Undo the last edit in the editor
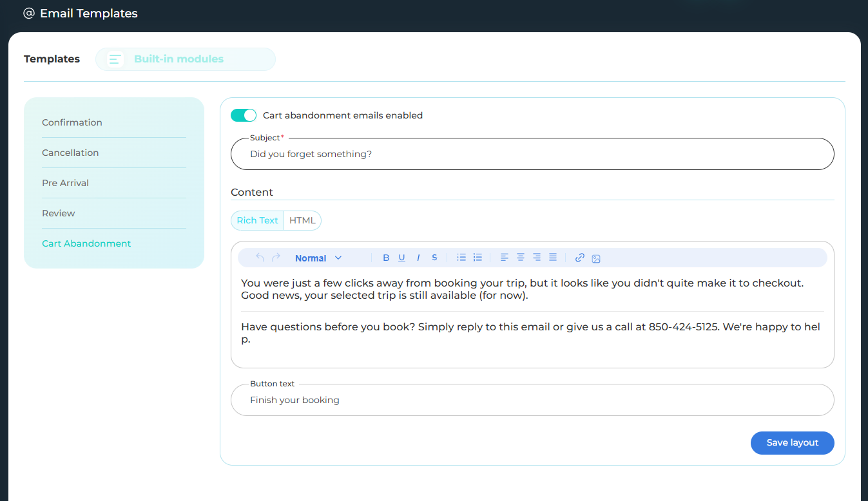 pos(260,258)
